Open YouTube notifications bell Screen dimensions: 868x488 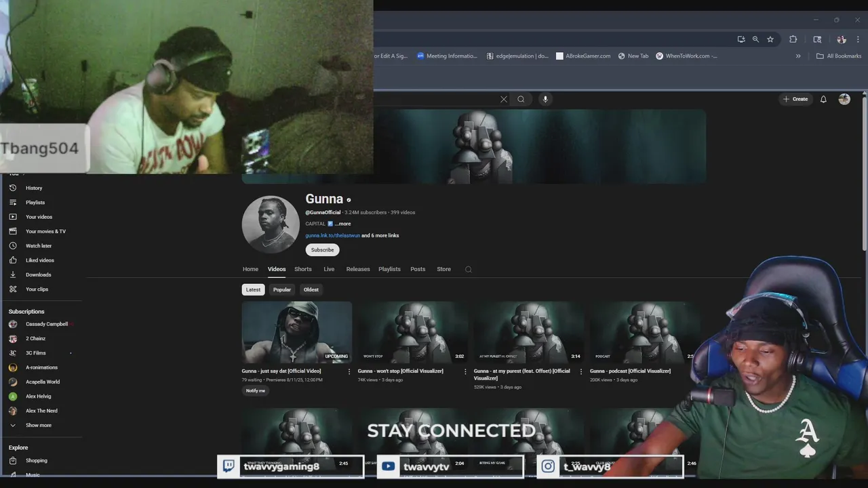[x=823, y=99]
